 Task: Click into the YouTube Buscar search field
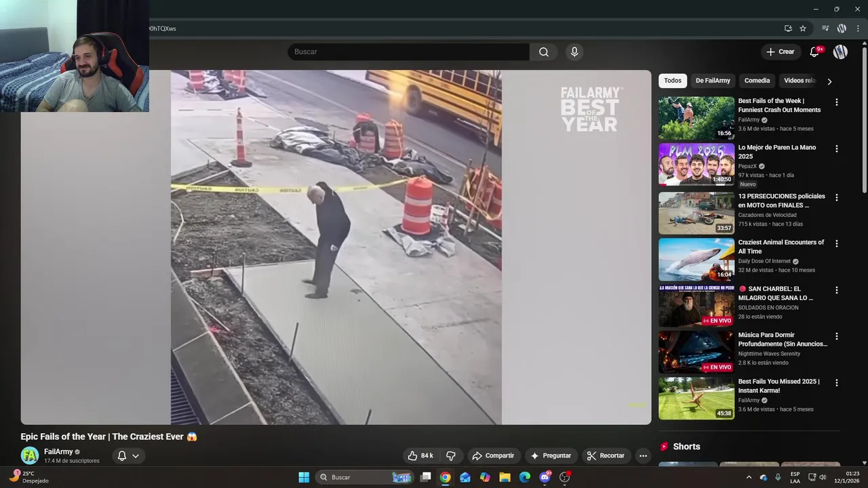pos(409,52)
